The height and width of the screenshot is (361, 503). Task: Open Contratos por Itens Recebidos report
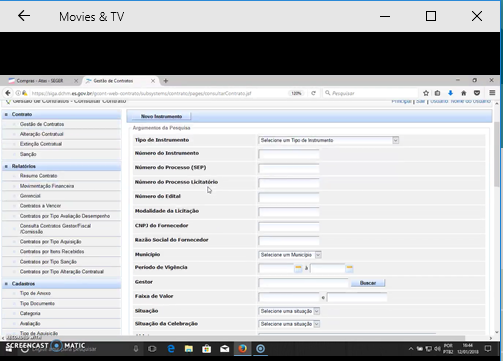pos(52,252)
